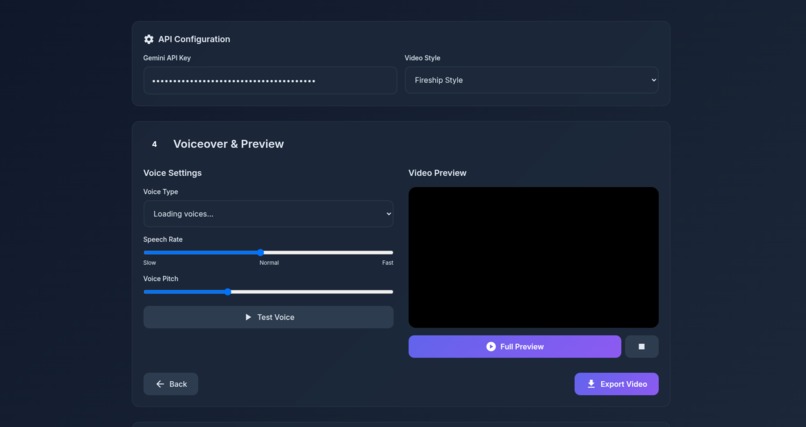Open the Video Style dropdown

[532, 80]
